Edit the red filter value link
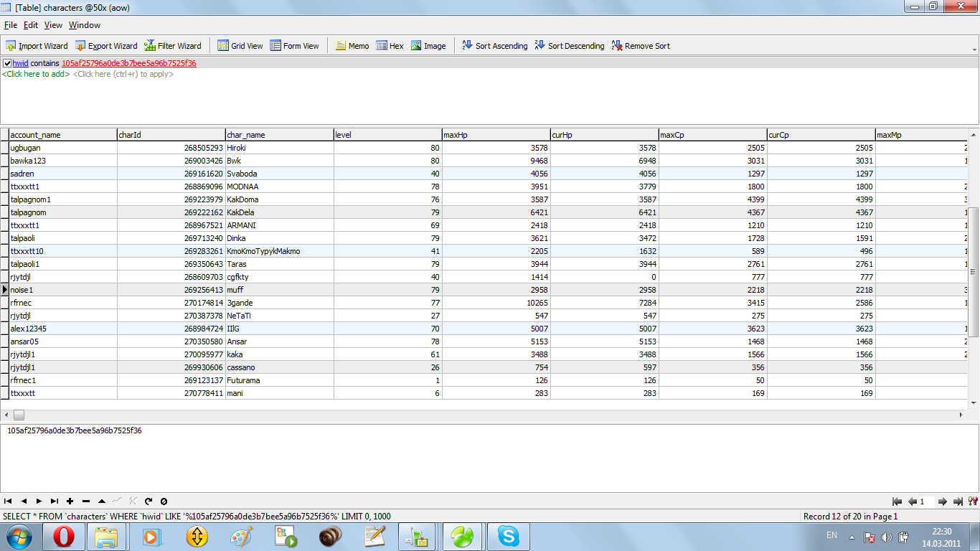Screen dimensions: 980x551 click(x=129, y=63)
